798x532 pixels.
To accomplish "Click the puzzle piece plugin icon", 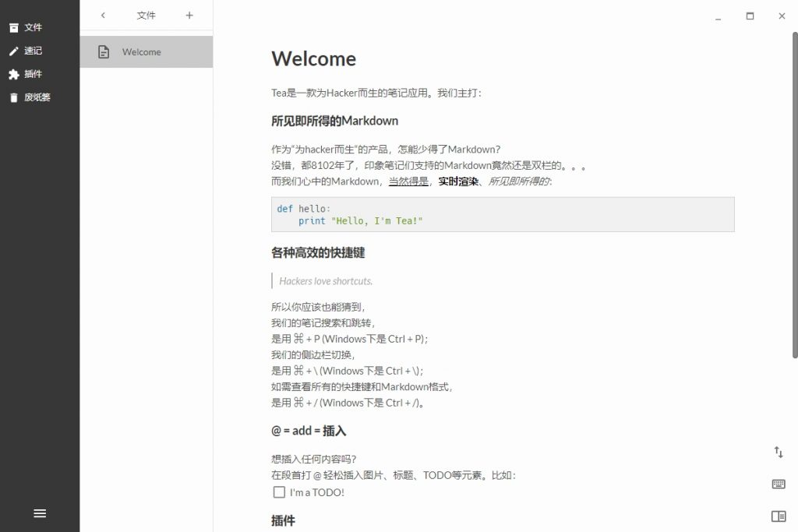I will [x=14, y=74].
